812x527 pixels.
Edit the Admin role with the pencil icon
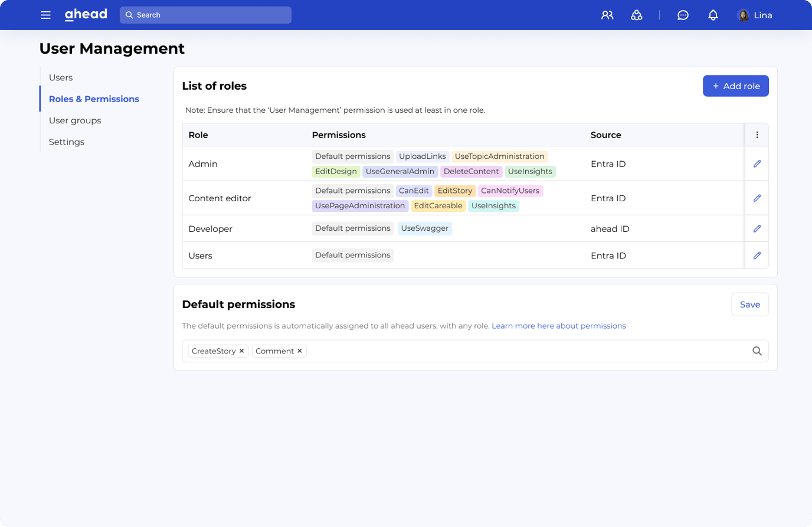click(757, 163)
